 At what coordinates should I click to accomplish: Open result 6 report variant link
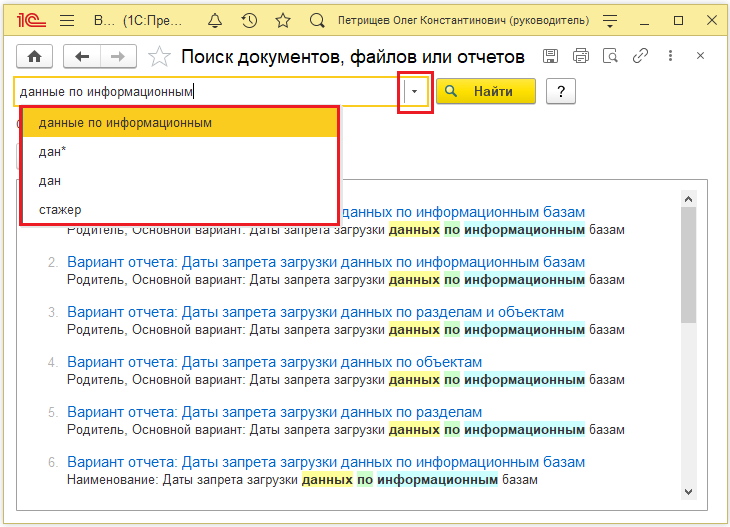point(326,462)
